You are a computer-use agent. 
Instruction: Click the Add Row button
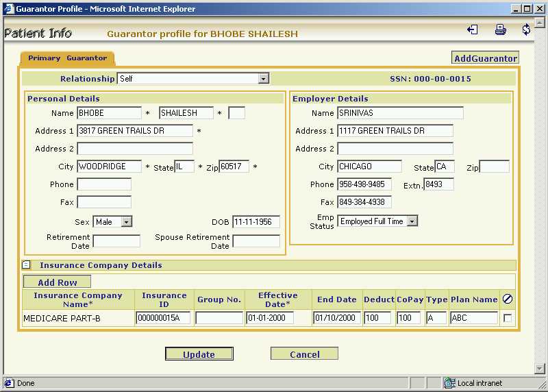pyautogui.click(x=57, y=282)
